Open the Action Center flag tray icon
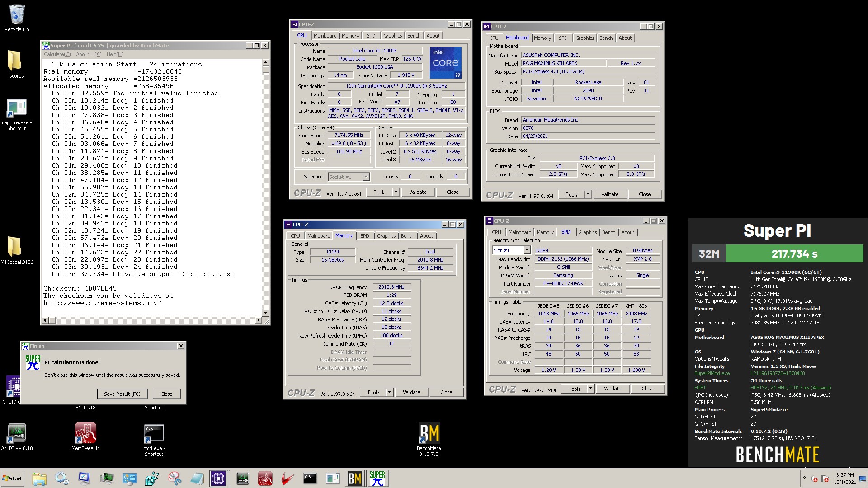This screenshot has width=868, height=488. pos(825,479)
